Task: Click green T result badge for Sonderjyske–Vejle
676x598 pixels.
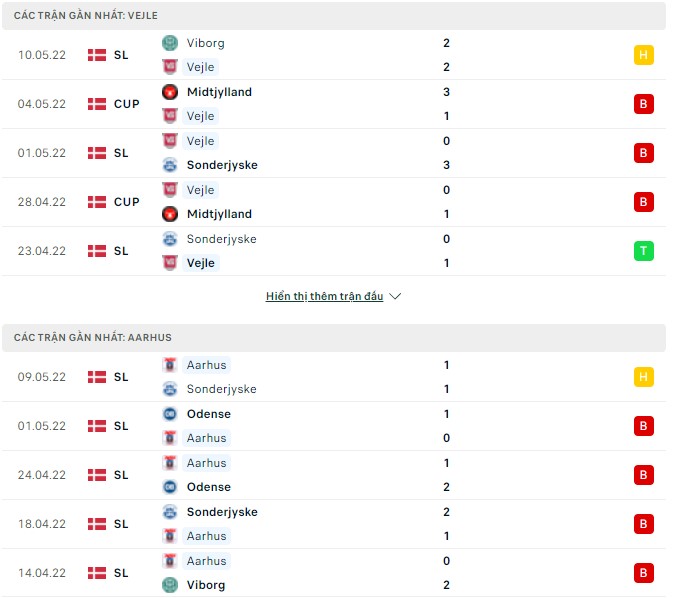Action: [644, 251]
